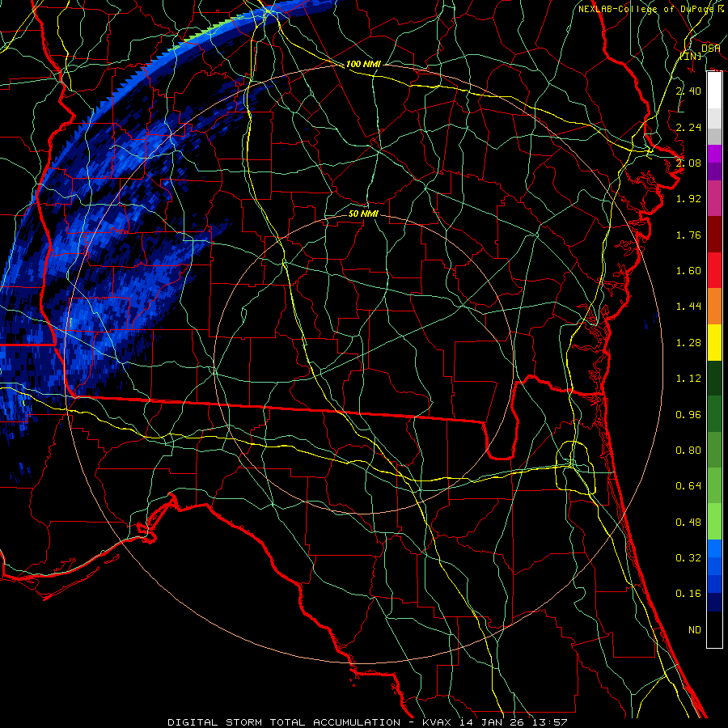
Task: Click the DSA product label
Action: pyautogui.click(x=710, y=49)
